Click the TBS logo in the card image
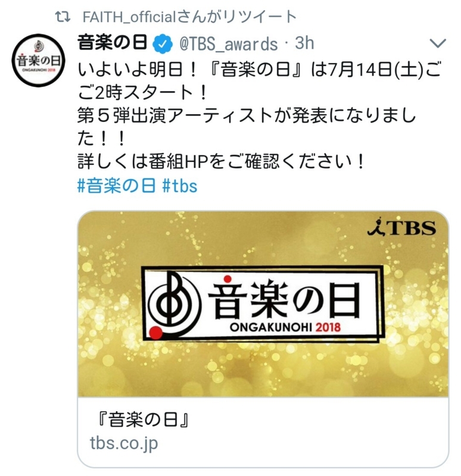This screenshot has width=461, height=476. [402, 227]
